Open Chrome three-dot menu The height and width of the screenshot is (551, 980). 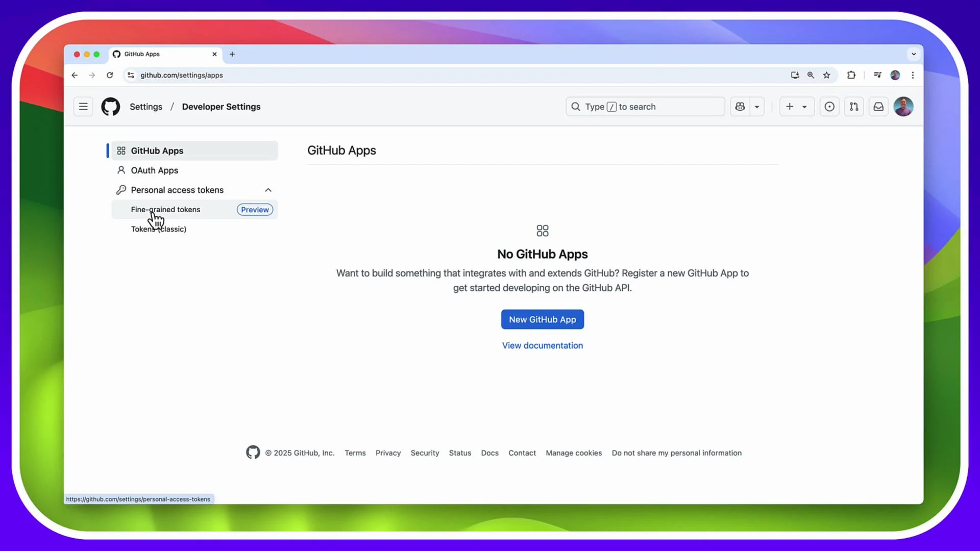[913, 75]
